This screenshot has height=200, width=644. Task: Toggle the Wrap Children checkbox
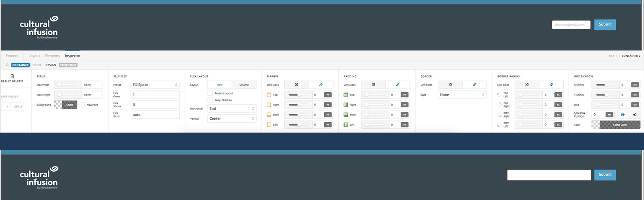tap(210, 100)
